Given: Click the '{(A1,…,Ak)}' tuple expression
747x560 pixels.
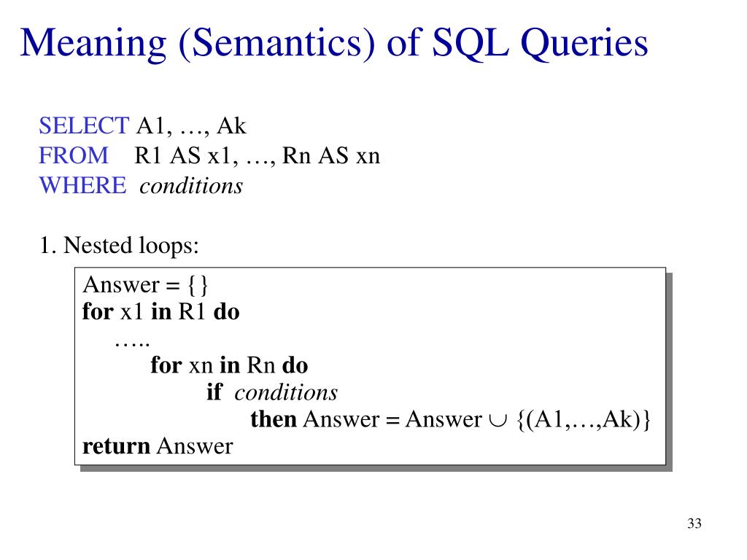Looking at the screenshot, I should tap(584, 420).
